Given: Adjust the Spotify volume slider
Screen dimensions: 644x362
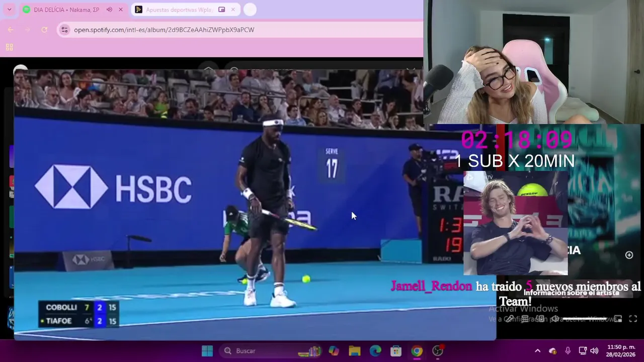Looking at the screenshot, I should coord(584,318).
